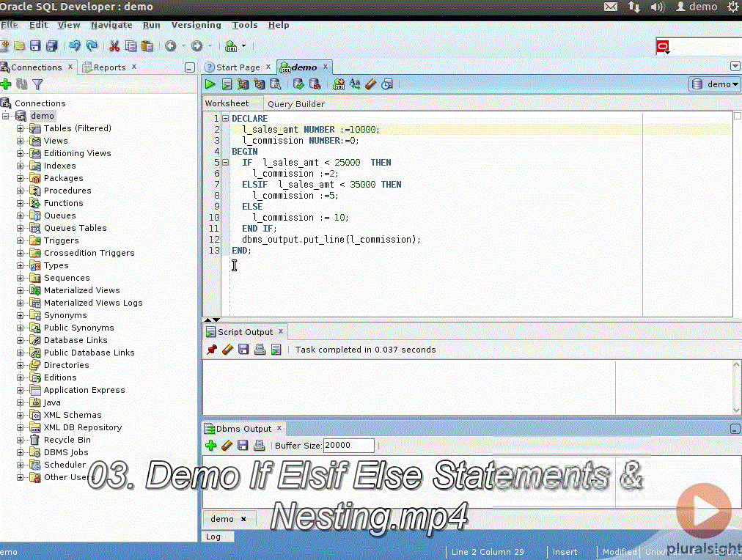Screen dimensions: 742x560
Task: Click the Run Statement green arrow
Action: click(x=210, y=84)
